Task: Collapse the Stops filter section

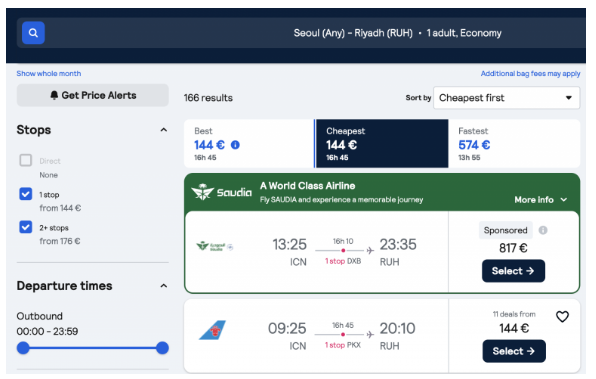Action: 164,130
